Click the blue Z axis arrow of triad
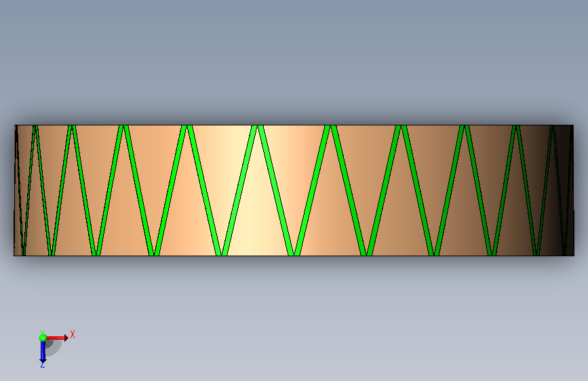588x381 pixels. pos(43,353)
